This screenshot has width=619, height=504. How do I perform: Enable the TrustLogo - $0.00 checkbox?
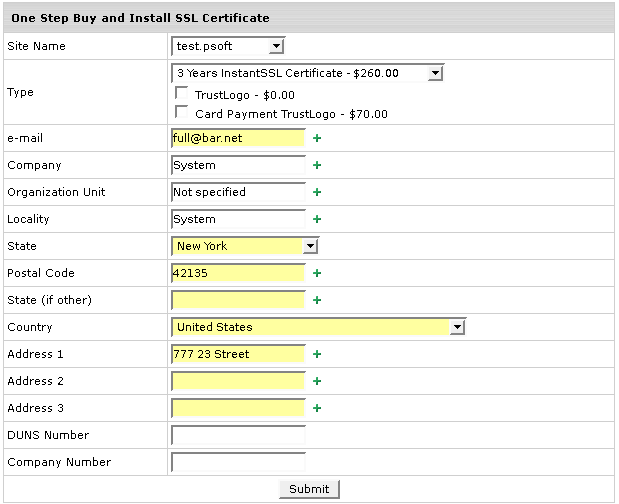click(182, 94)
